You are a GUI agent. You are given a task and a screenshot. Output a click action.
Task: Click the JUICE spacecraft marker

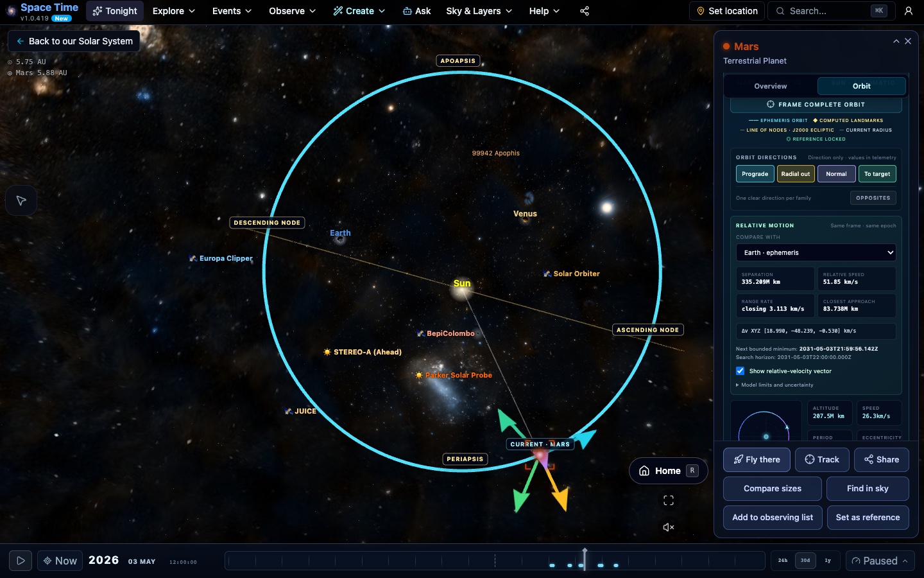click(x=301, y=411)
